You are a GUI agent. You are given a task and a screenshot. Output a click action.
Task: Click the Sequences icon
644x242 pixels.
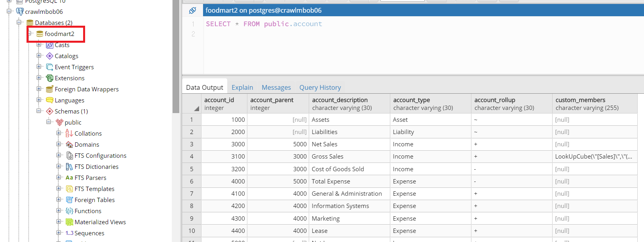point(69,233)
